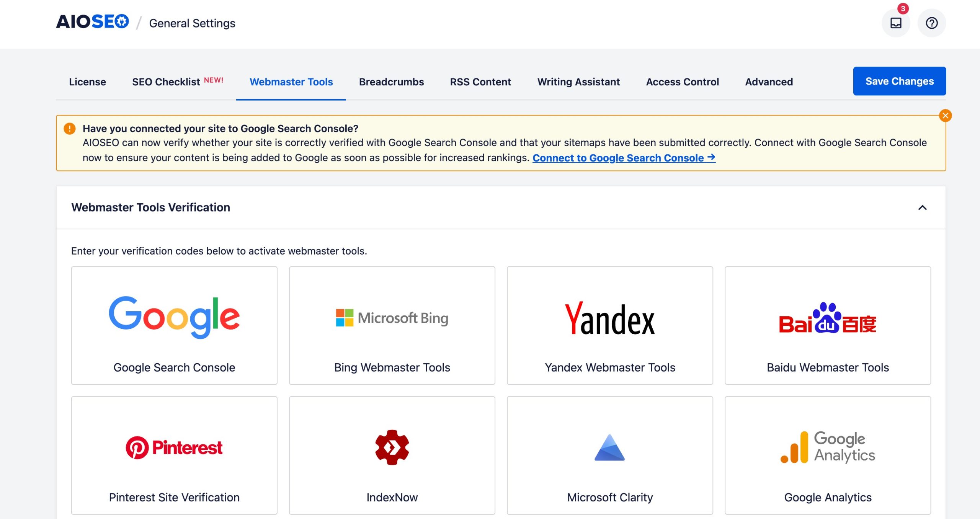This screenshot has height=519, width=980.
Task: Dismiss the Google Search Console notice
Action: pos(945,116)
